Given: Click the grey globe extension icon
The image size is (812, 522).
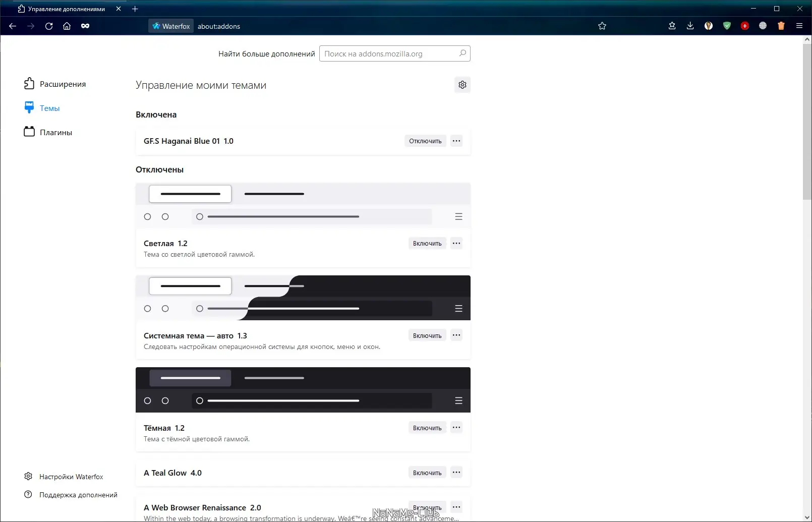Looking at the screenshot, I should point(763,26).
